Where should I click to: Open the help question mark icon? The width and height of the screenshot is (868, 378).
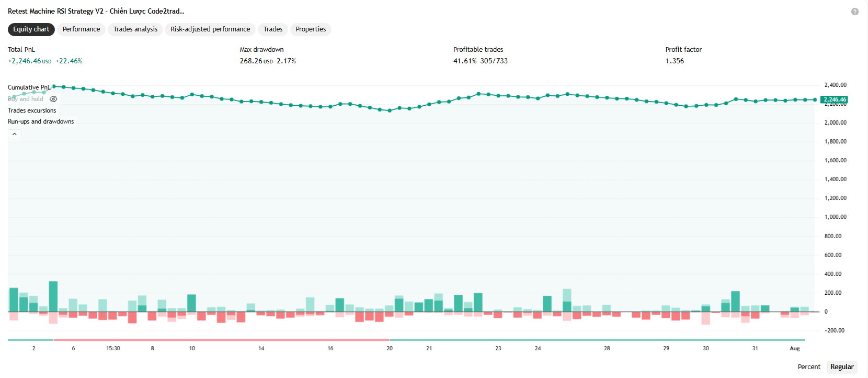click(855, 12)
